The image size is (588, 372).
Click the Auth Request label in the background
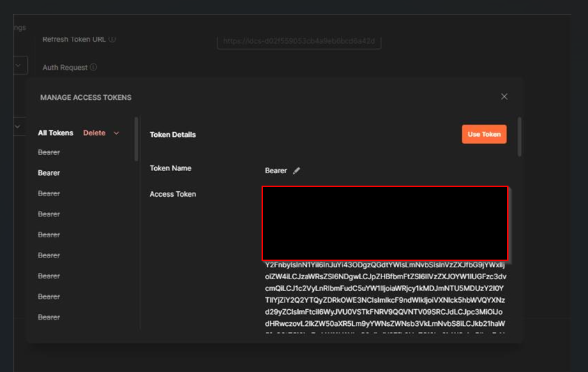coord(65,68)
